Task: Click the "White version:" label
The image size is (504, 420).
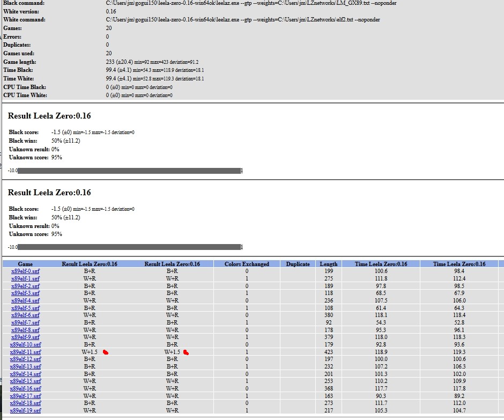Action: 21,11
